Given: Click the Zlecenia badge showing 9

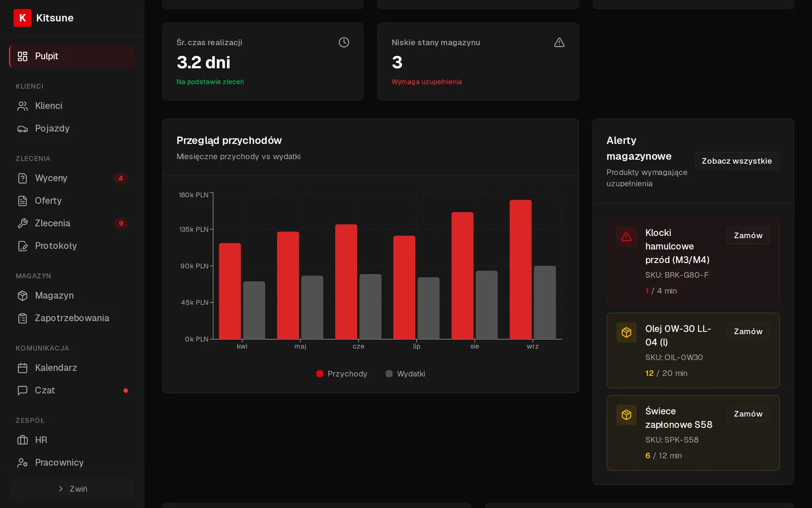Looking at the screenshot, I should point(121,224).
